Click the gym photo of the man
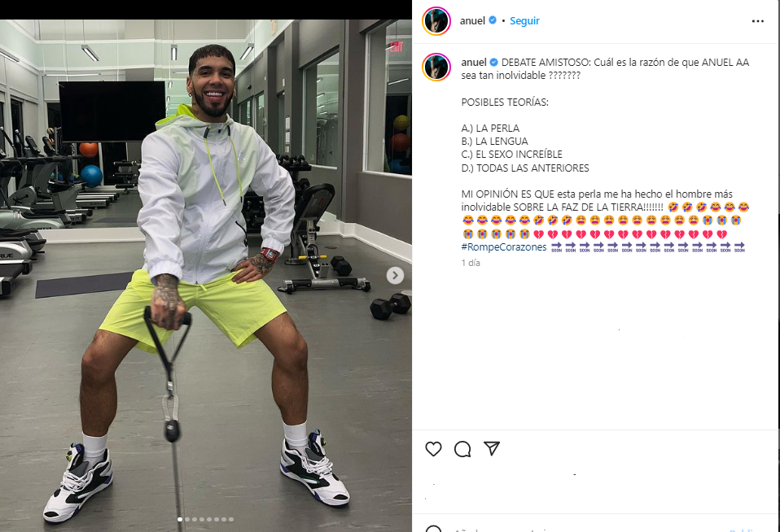The image size is (780, 532). 206,276
